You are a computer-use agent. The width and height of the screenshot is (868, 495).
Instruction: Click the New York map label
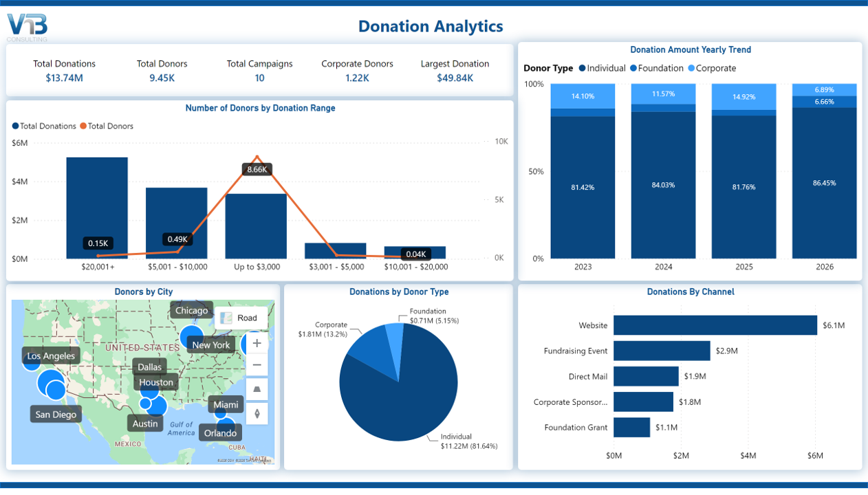pos(211,344)
